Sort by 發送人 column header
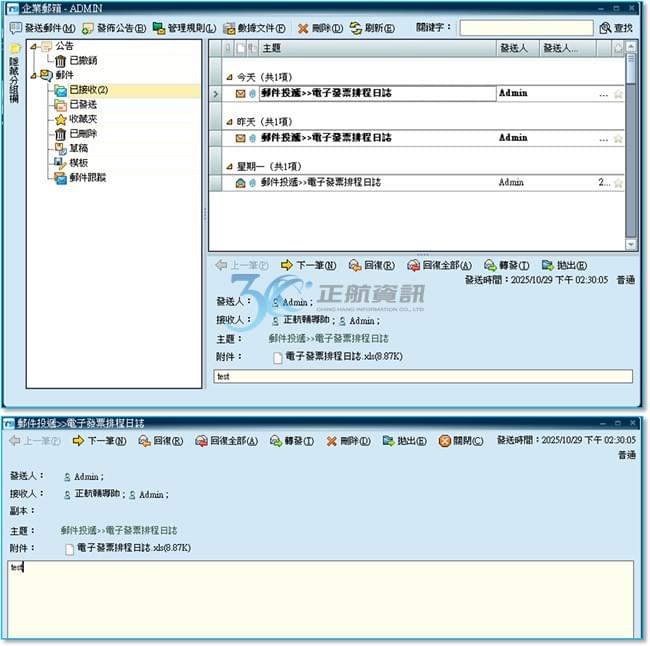The height and width of the screenshot is (646, 650). pos(517,49)
